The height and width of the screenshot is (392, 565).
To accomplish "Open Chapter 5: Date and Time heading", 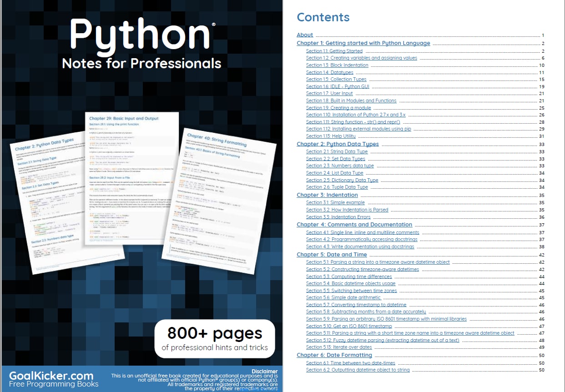I will point(331,255).
